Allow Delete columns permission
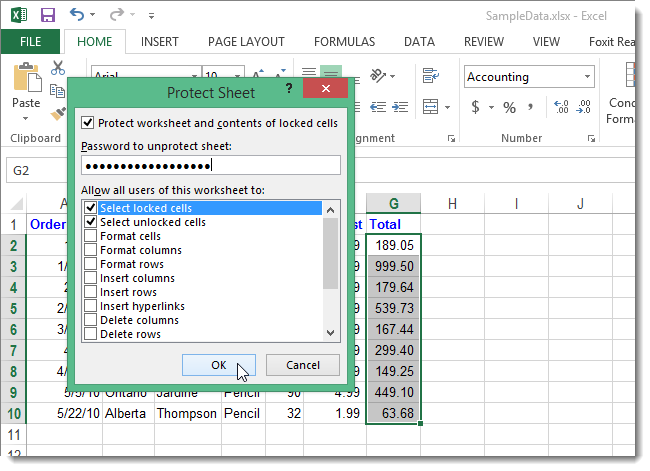This screenshot has width=650, height=471. click(90, 320)
